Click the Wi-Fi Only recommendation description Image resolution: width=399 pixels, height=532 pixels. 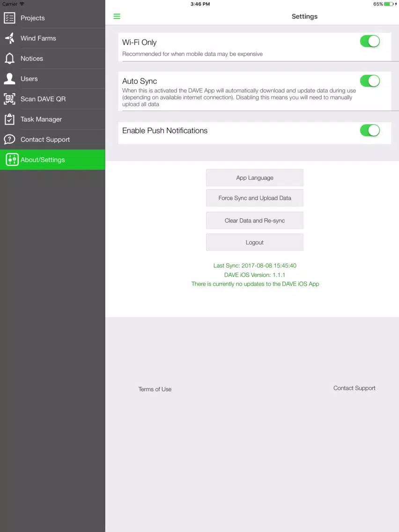[192, 54]
